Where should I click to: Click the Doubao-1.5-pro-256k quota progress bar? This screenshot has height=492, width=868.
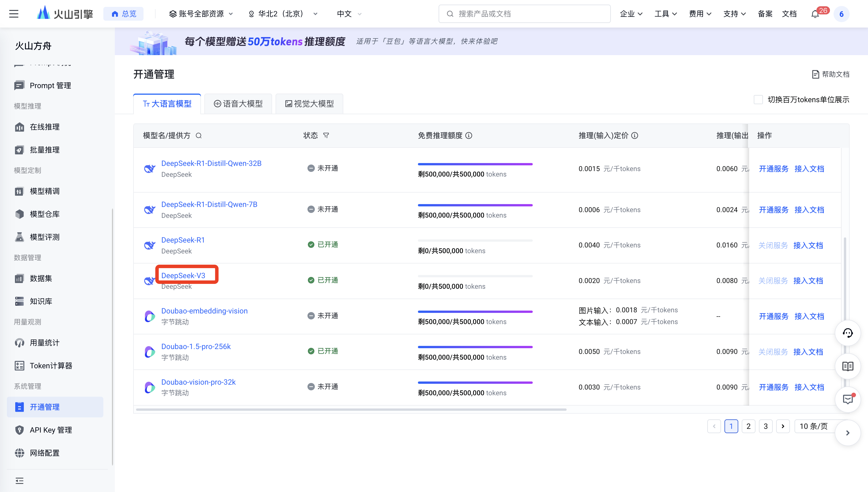(475, 347)
